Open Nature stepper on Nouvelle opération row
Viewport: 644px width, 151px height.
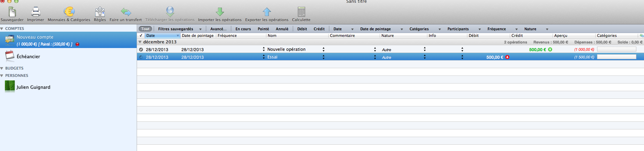coord(425,49)
